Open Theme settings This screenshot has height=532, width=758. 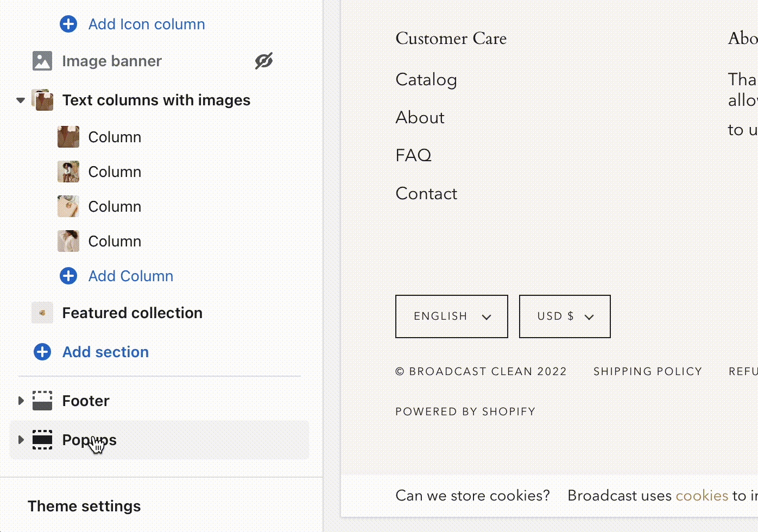tap(84, 506)
